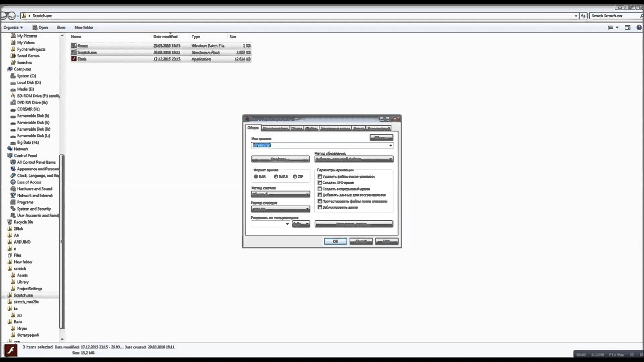The image size is (644, 362).
Task: Select the scratch folder in the navigation tree
Action: [x=20, y=268]
